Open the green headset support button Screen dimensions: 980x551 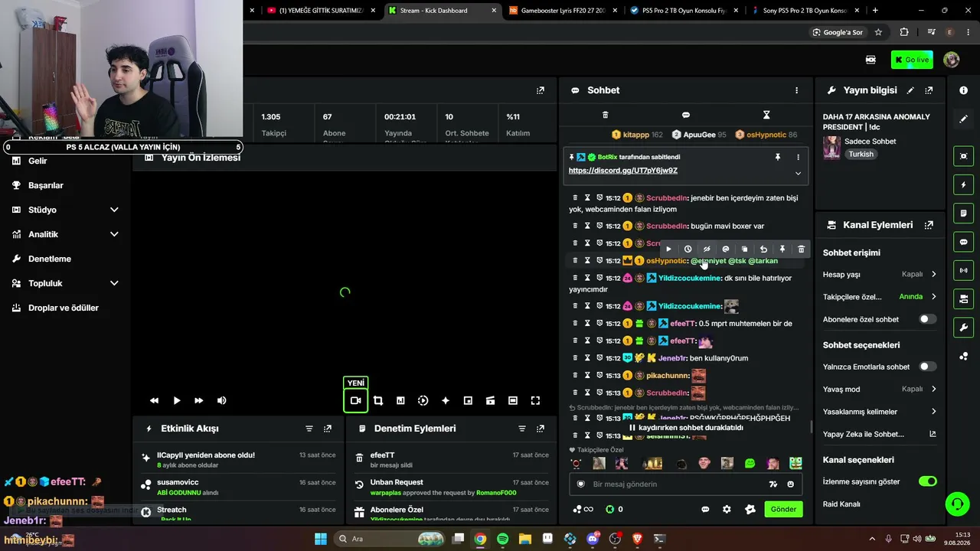[x=957, y=504]
